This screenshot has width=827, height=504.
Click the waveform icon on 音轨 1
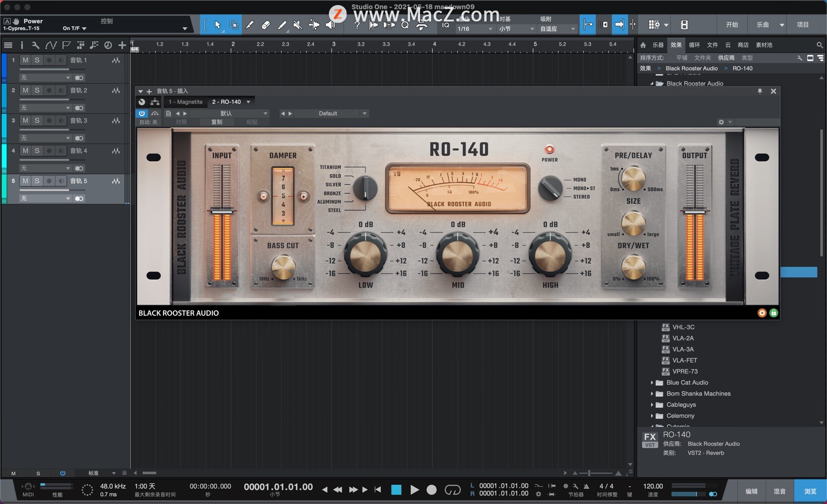116,60
